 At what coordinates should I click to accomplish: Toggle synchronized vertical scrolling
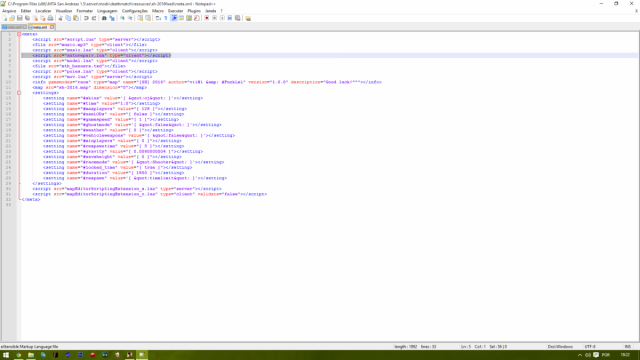coord(140,18)
